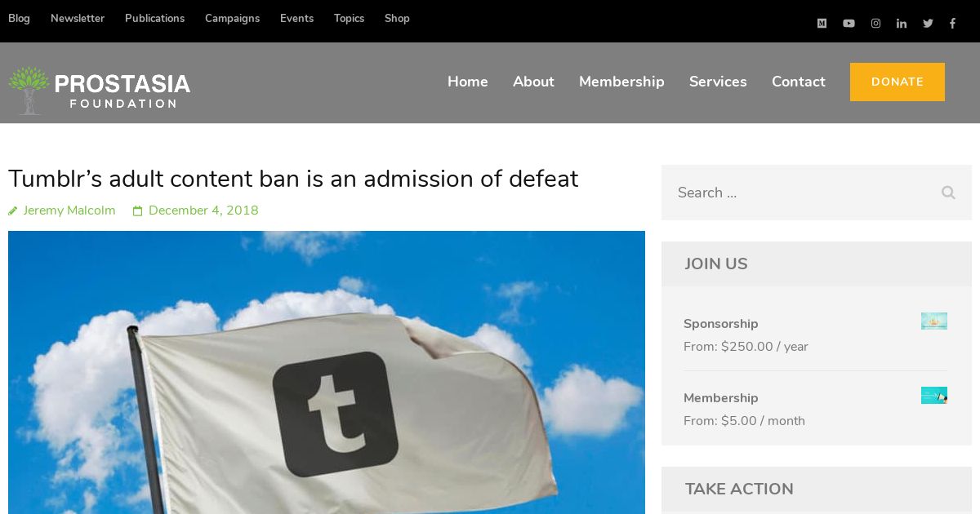Open Events in the top bar
This screenshot has height=514, width=980.
point(296,19)
